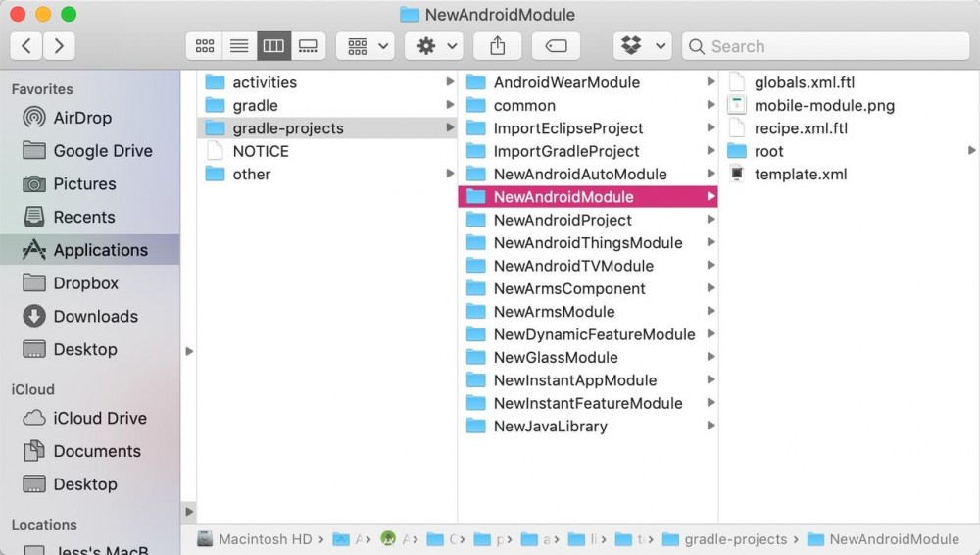This screenshot has width=980, height=555.
Task: Open Desktop under iCloud
Action: (90, 484)
